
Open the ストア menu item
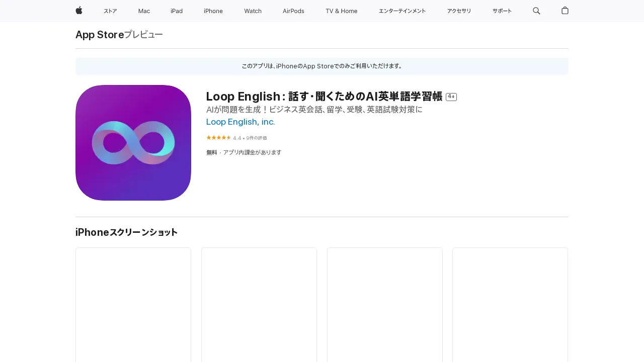coord(110,11)
